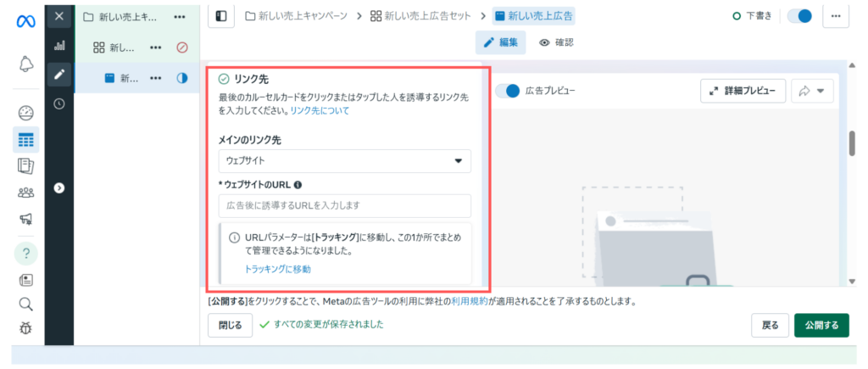Expand the share arrow dropdown
The height and width of the screenshot is (369, 868).
(x=812, y=91)
